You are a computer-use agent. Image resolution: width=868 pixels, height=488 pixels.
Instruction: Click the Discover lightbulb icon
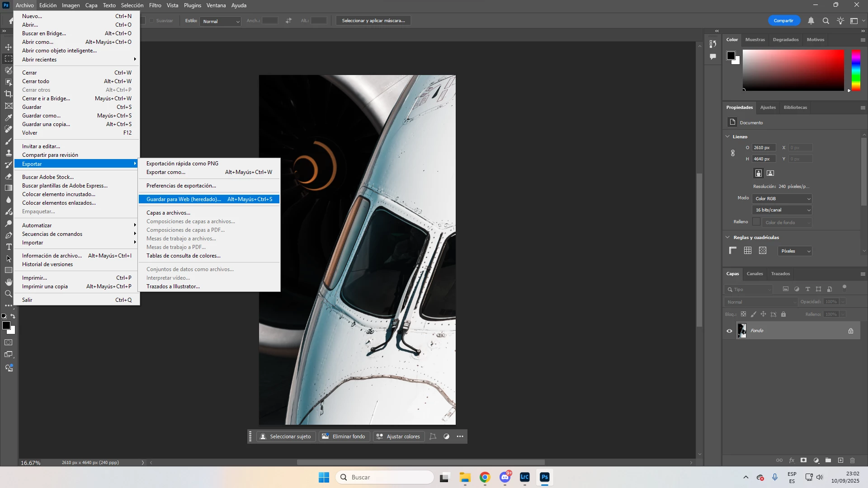(x=840, y=21)
